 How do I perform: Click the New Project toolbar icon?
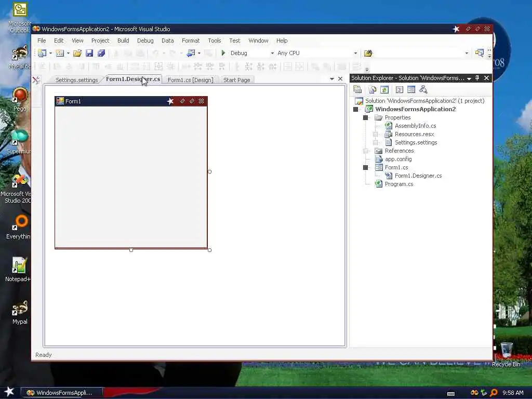pyautogui.click(x=42, y=53)
